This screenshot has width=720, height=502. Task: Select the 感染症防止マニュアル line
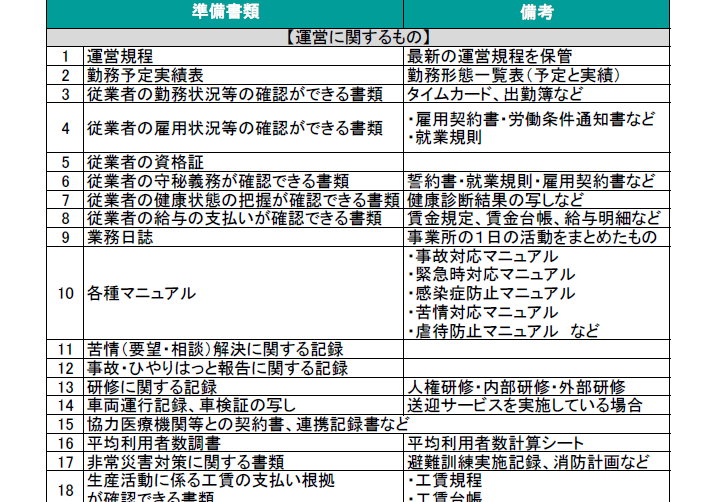[x=492, y=293]
